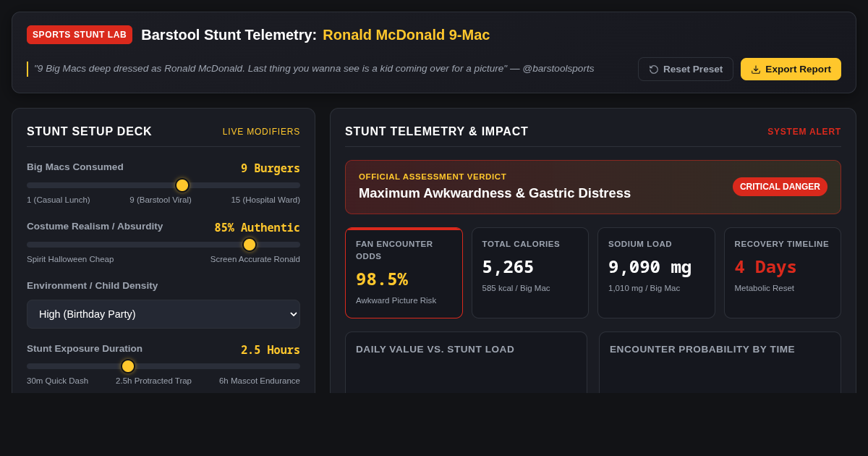Click the 'Stunt Setup Deck' panel heading
Screen dimensions: 868x456
(90, 132)
